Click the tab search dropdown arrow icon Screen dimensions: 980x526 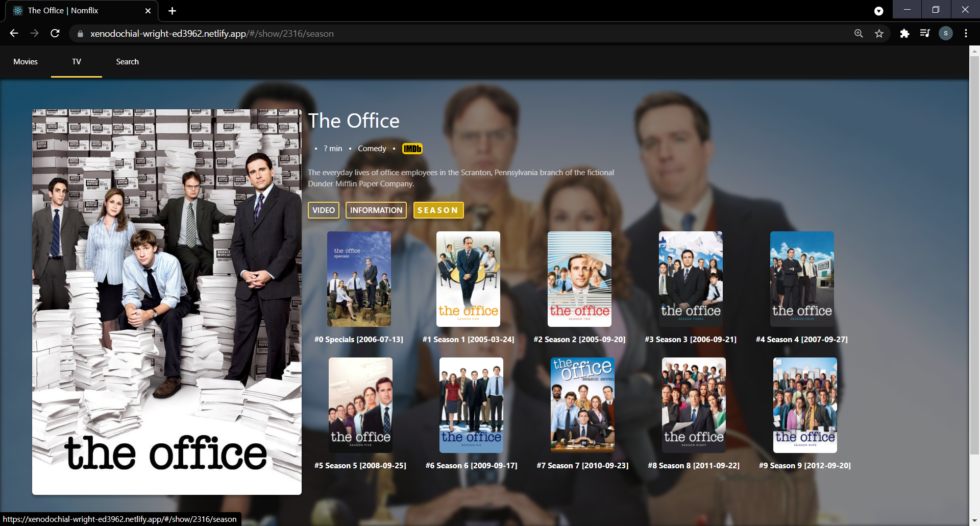pos(878,11)
